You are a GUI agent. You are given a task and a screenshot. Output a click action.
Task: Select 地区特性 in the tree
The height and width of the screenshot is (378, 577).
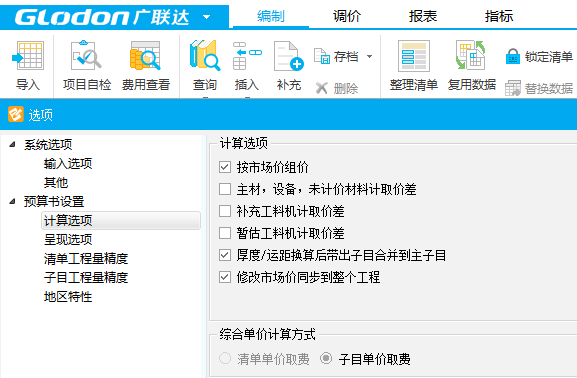coord(68,296)
